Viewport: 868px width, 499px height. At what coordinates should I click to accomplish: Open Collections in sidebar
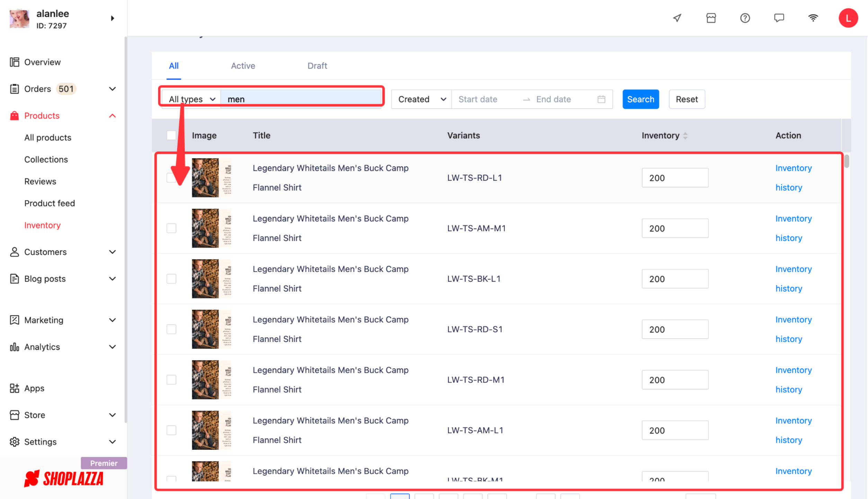pos(46,159)
